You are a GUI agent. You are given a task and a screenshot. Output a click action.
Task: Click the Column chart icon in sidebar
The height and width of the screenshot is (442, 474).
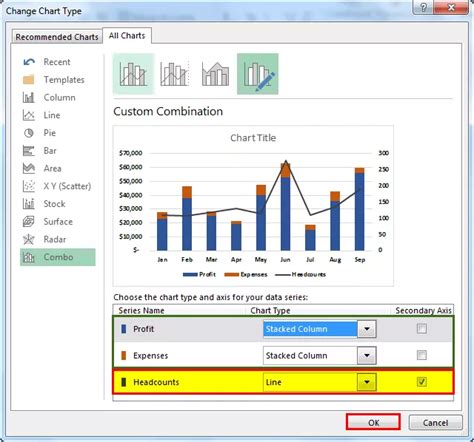tap(29, 97)
